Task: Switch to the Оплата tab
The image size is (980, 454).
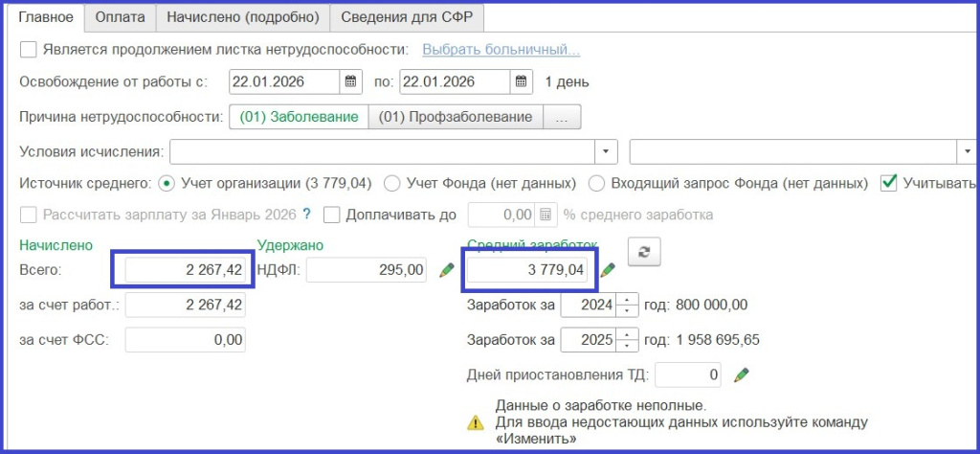Action: [x=120, y=17]
